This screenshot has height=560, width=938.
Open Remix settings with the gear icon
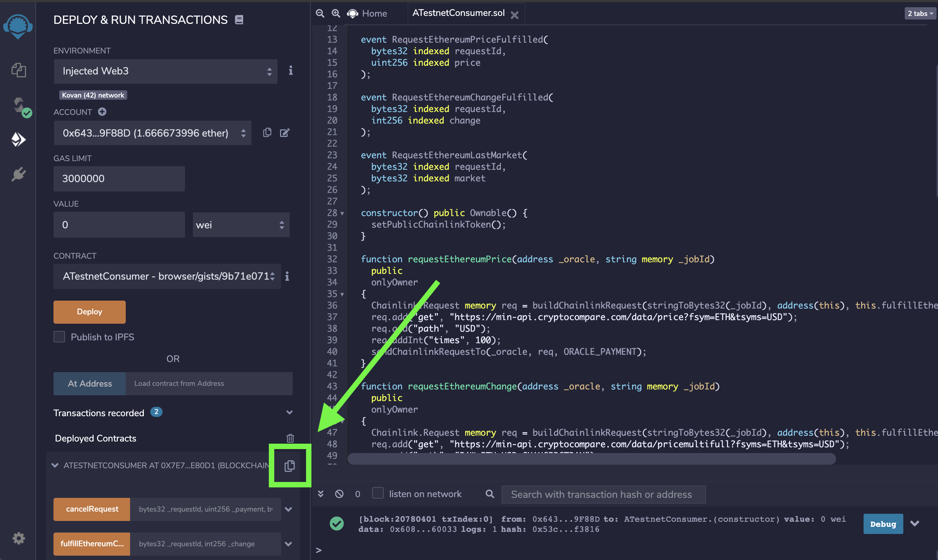(x=18, y=538)
